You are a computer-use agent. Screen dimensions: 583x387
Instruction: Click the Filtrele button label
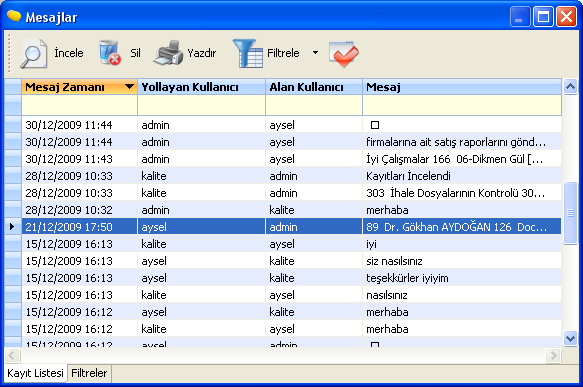(283, 53)
